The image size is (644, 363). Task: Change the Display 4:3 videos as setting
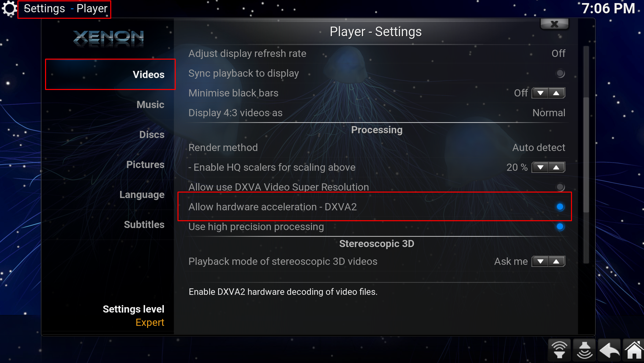pyautogui.click(x=376, y=113)
